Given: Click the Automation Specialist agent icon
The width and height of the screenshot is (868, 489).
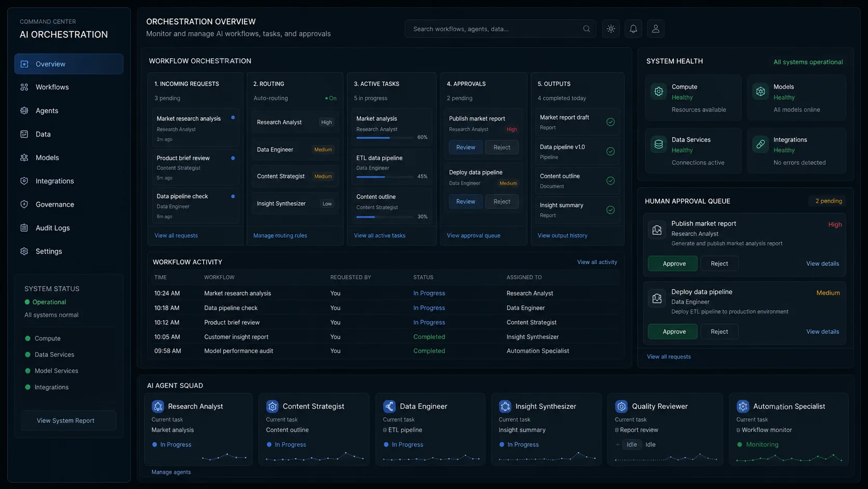Looking at the screenshot, I should point(743,406).
